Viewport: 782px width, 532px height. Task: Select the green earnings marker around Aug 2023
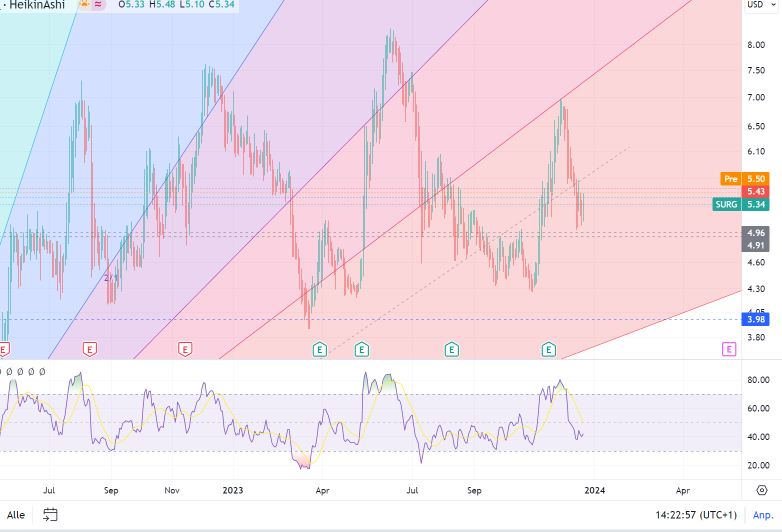click(x=451, y=349)
